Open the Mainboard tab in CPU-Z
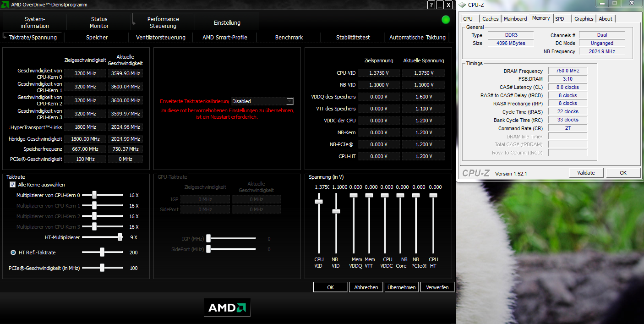Image resolution: width=644 pixels, height=324 pixels. coord(515,19)
